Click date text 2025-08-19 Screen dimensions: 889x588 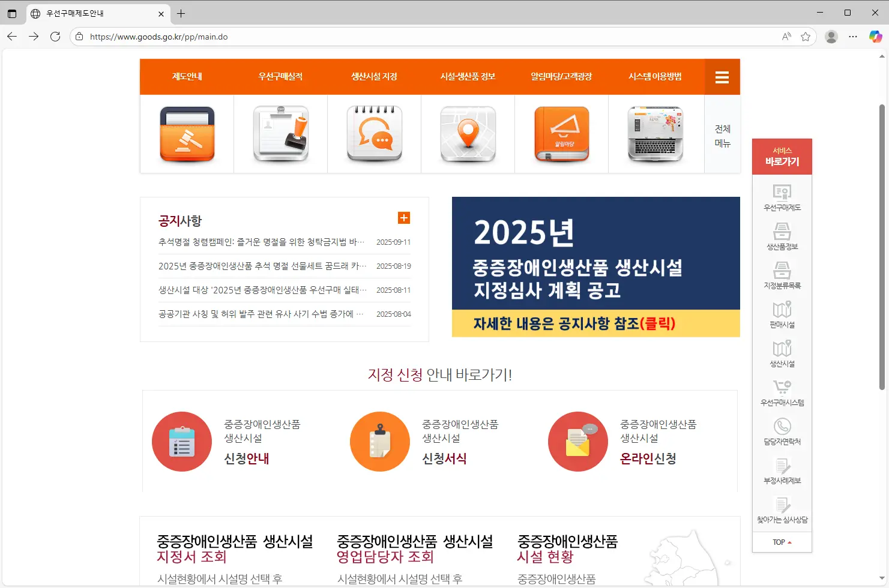(x=394, y=266)
